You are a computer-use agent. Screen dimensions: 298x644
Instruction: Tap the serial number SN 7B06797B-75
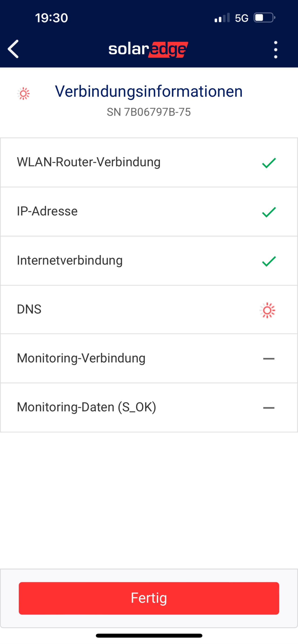coord(149,112)
